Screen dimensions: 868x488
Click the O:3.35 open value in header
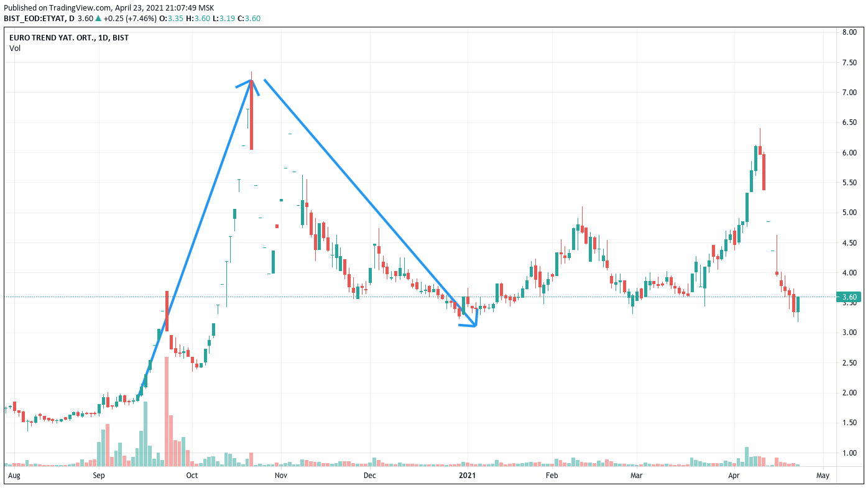pos(172,18)
